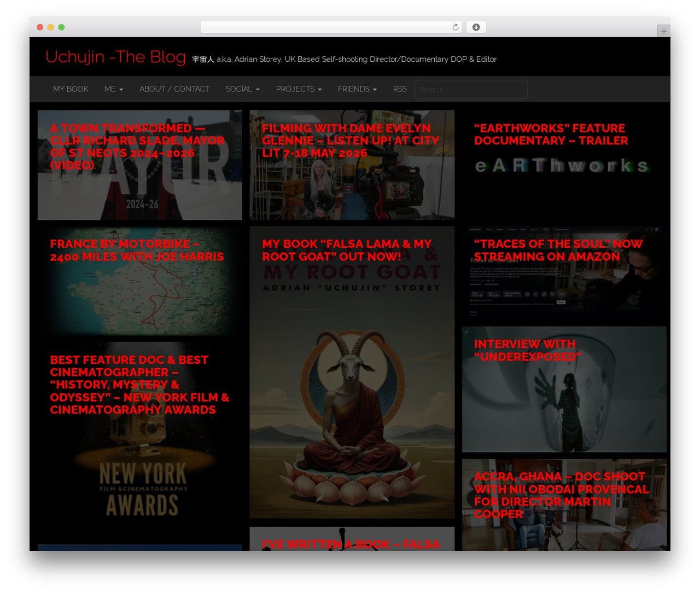Screen dimensions: 700x593
Task: Open the RSS menu link
Action: coord(400,89)
